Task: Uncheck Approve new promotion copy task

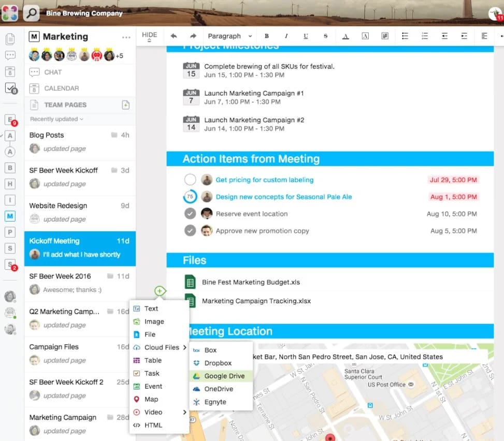Action: tap(190, 231)
